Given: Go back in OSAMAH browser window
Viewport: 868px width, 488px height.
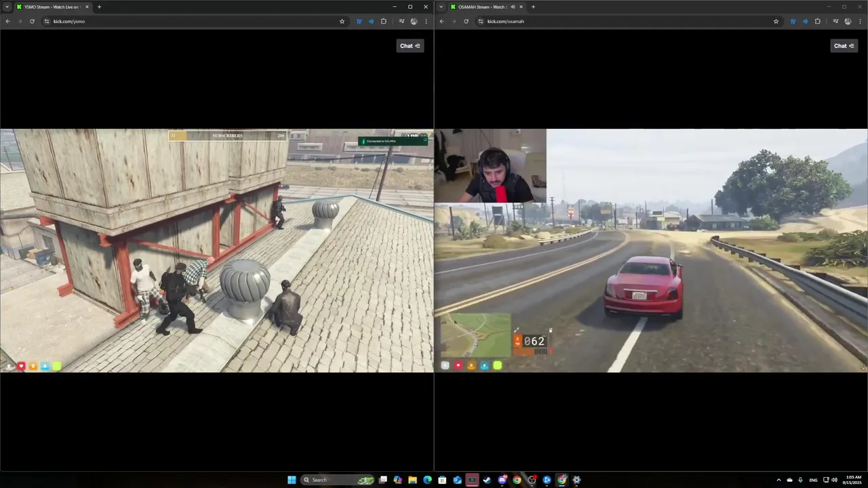Looking at the screenshot, I should tap(441, 21).
